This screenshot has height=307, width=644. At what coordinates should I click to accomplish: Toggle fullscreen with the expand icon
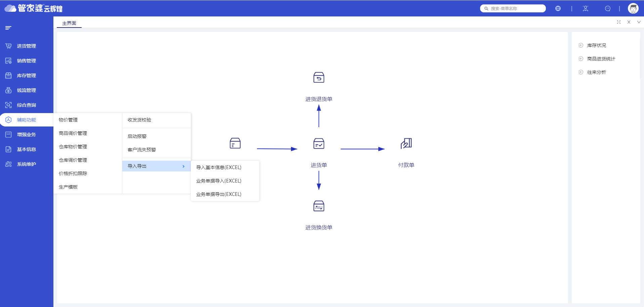pos(618,22)
